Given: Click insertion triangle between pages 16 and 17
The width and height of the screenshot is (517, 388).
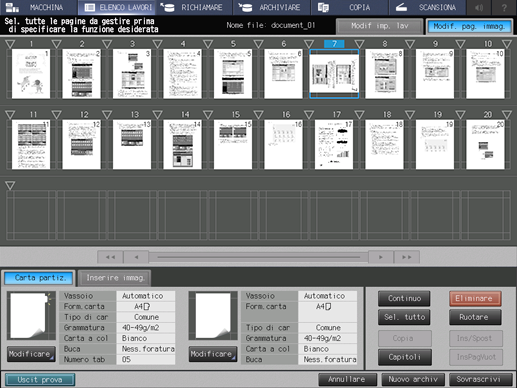Looking at the screenshot, I should click(x=309, y=115).
